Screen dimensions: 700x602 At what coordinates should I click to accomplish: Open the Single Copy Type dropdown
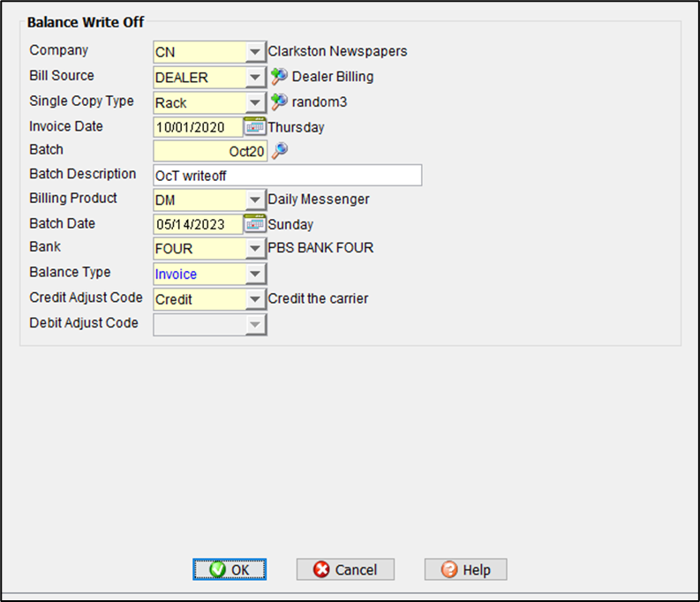point(255,102)
